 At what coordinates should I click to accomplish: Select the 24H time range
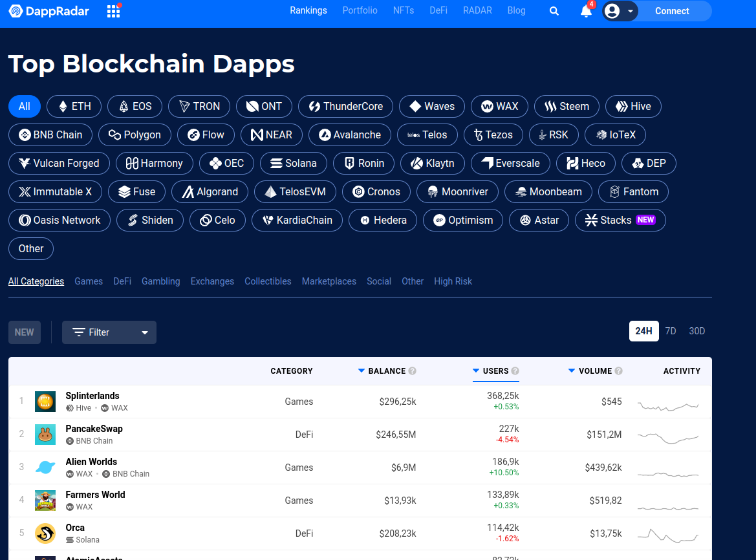pos(643,331)
